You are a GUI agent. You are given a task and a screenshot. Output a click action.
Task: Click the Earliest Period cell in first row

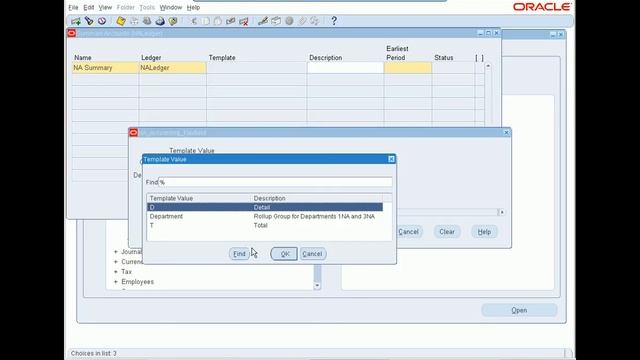(x=408, y=68)
